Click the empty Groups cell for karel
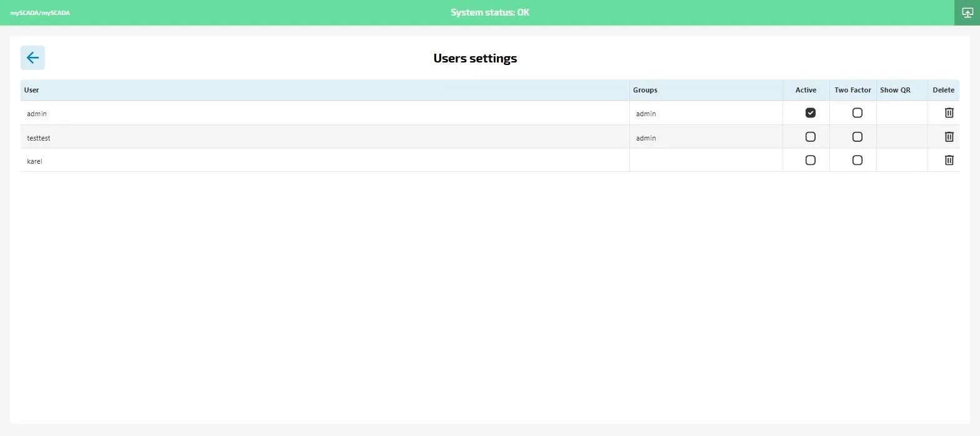 pyautogui.click(x=706, y=161)
